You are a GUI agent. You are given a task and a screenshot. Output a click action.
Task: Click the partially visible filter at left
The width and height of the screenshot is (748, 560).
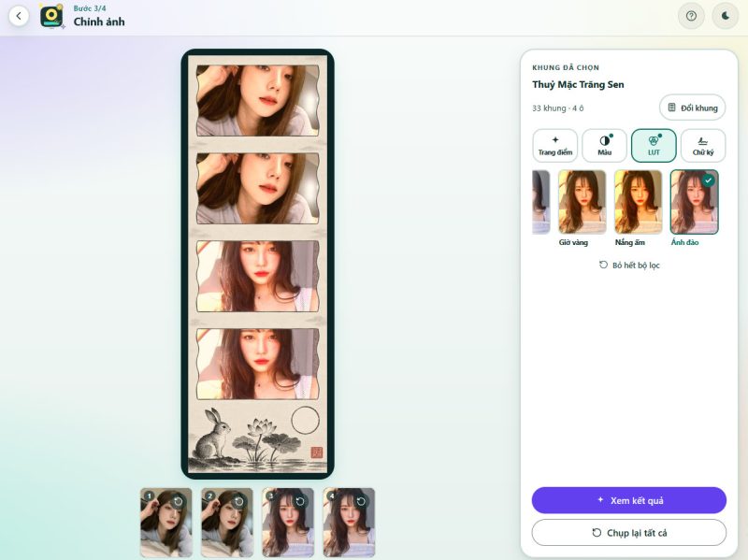point(541,202)
